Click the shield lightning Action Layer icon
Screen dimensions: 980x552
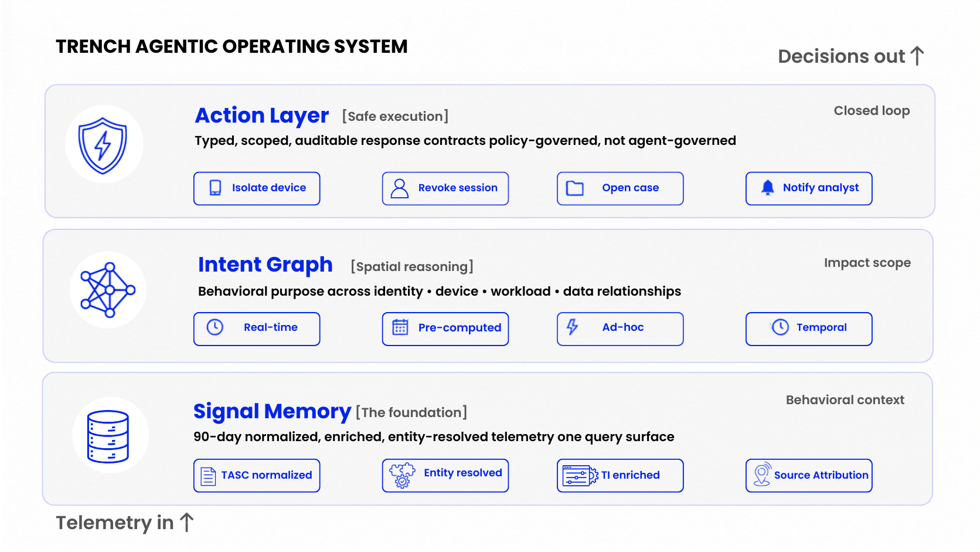pyautogui.click(x=103, y=145)
